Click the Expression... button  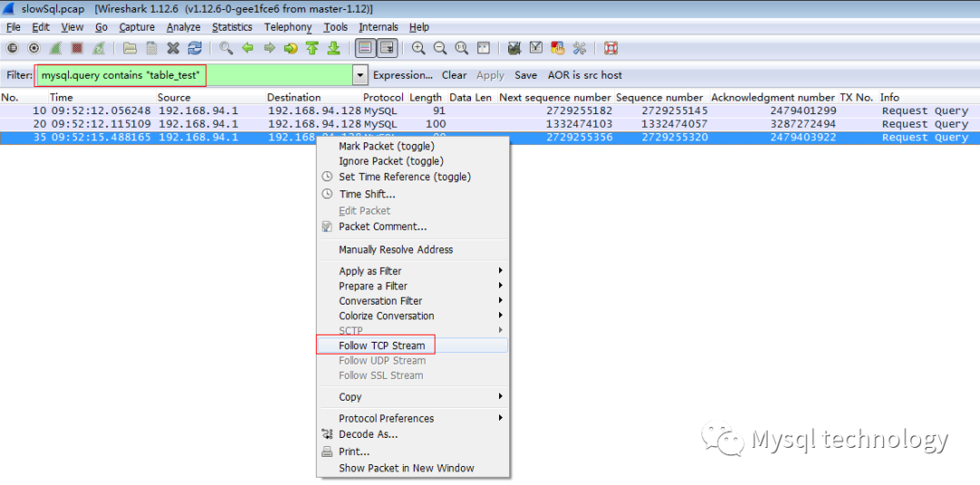coord(402,75)
